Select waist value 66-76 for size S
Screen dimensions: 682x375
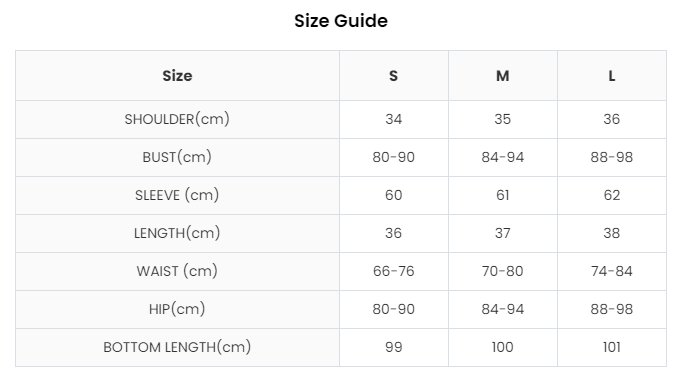tap(394, 271)
